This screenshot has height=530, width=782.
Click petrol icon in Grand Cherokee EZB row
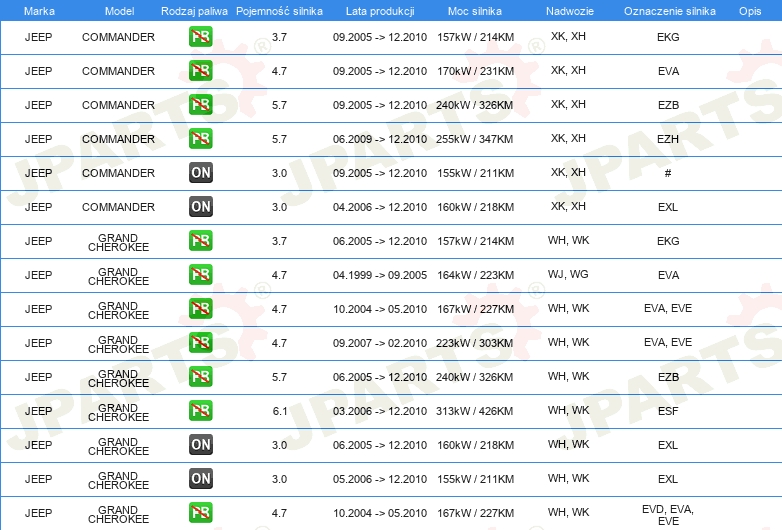200,376
